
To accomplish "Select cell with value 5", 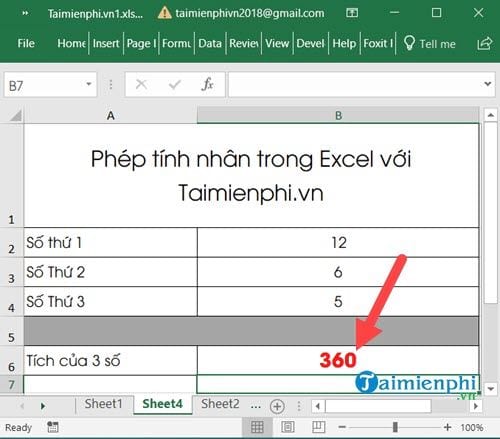I will click(338, 301).
